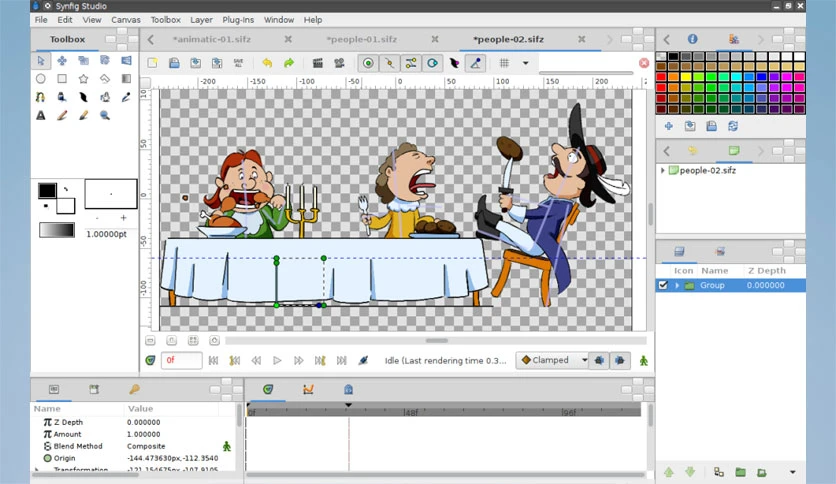The image size is (836, 484).
Task: Click the Undo arrow icon
Action: click(x=267, y=63)
